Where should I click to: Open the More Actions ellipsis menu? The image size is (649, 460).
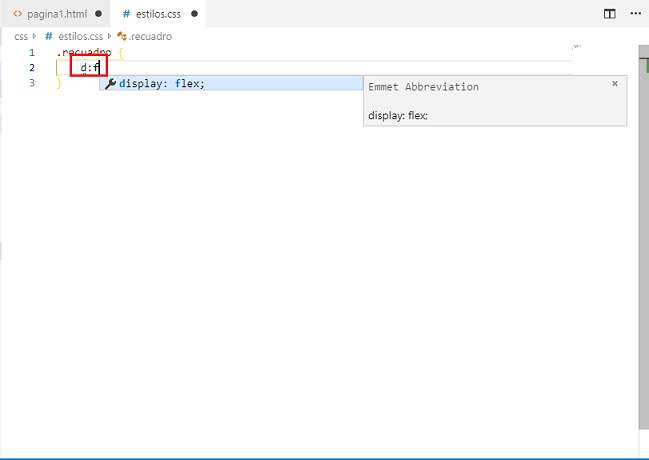635,14
